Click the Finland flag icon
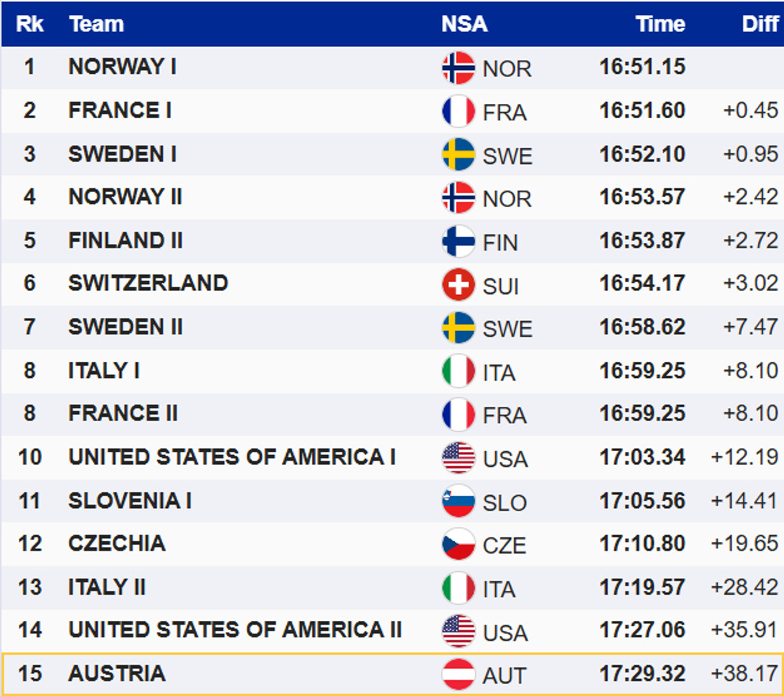This screenshot has height=696, width=784. click(x=458, y=242)
